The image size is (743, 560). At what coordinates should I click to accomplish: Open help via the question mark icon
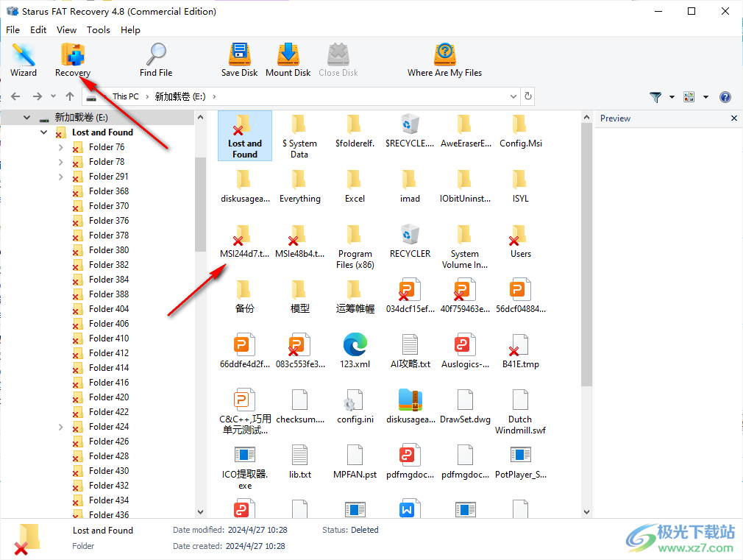[x=725, y=97]
